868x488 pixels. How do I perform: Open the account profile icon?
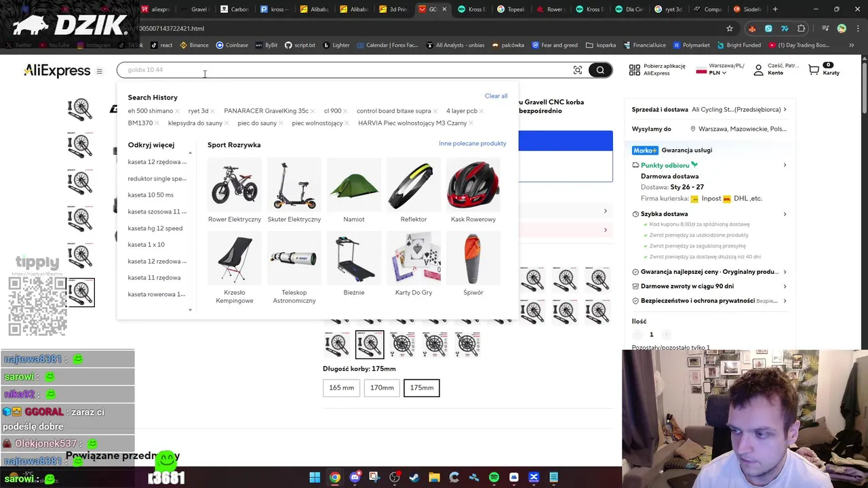pyautogui.click(x=758, y=70)
